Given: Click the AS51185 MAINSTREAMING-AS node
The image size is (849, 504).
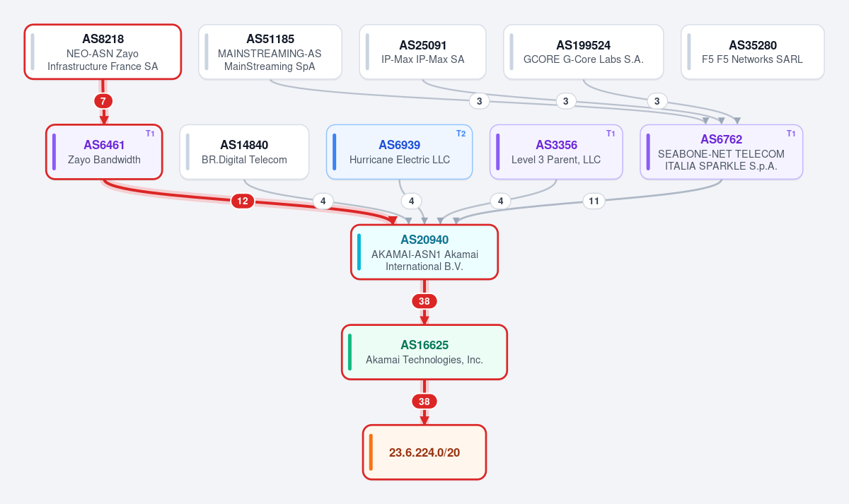Looking at the screenshot, I should [270, 52].
